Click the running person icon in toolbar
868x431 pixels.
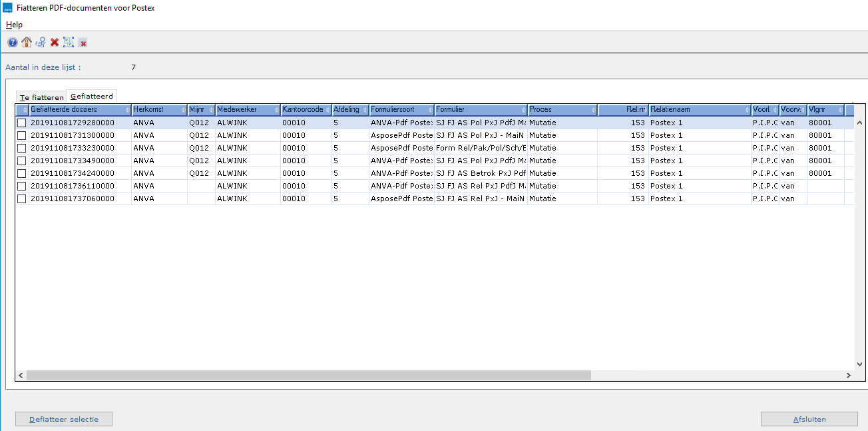(x=41, y=43)
